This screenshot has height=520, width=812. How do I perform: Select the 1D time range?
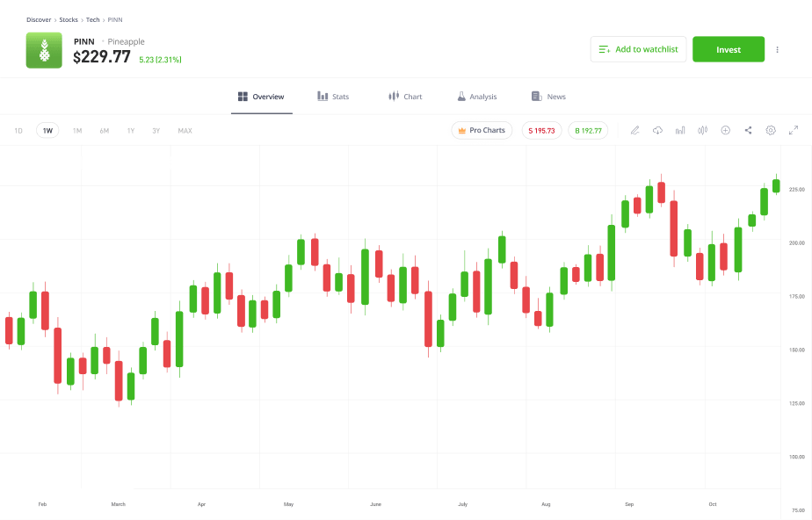point(18,131)
